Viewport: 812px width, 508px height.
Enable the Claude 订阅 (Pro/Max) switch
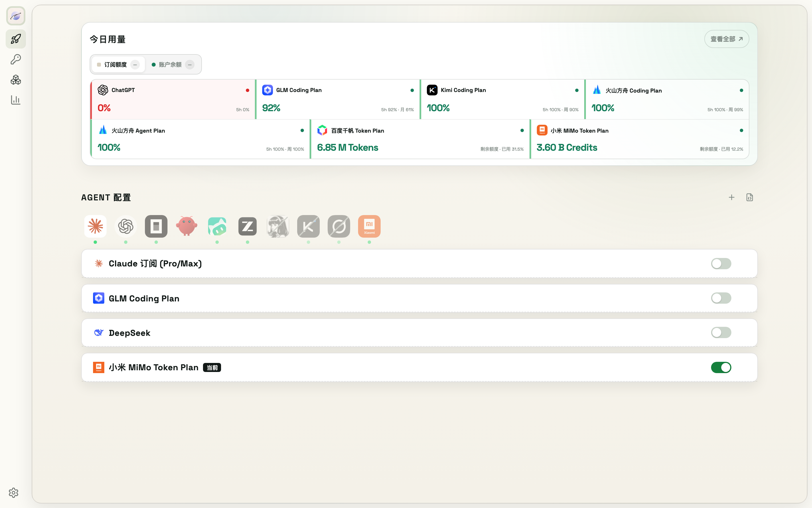click(x=721, y=263)
